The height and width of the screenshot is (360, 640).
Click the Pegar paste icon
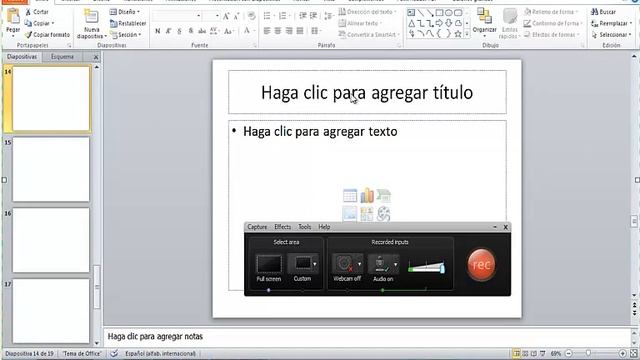pos(13,16)
